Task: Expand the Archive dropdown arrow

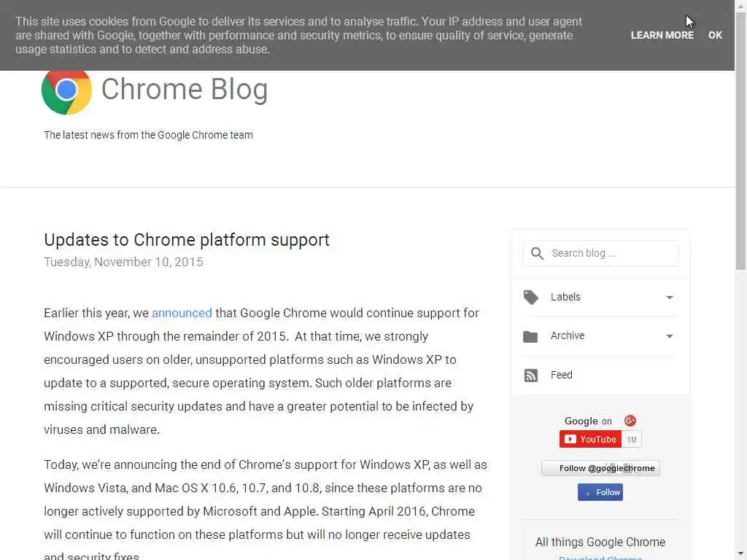Action: (x=670, y=336)
